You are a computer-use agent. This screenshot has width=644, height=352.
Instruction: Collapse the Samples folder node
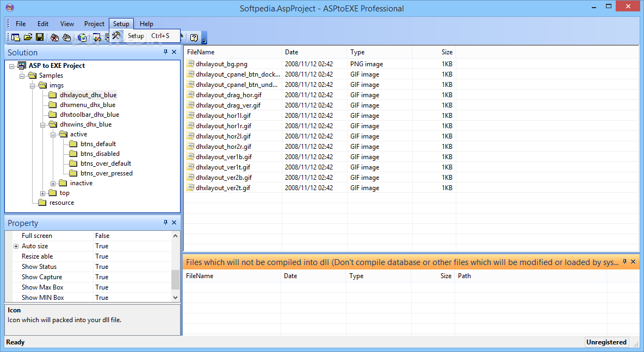[22, 76]
